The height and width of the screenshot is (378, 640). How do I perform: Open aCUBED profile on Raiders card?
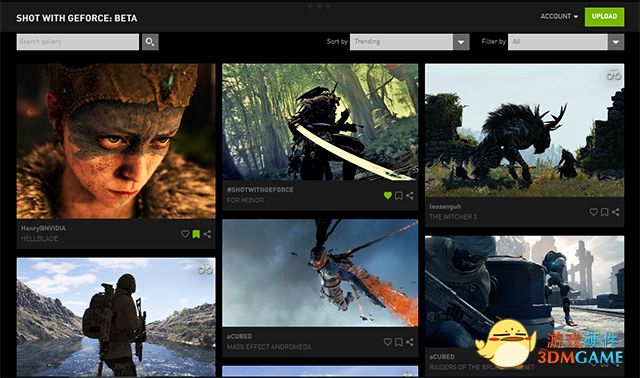442,357
